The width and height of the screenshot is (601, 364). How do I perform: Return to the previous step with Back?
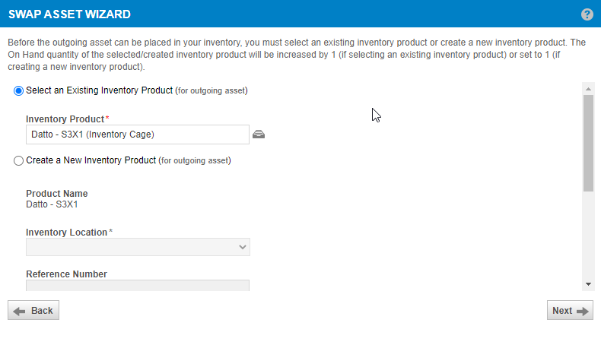pos(33,310)
